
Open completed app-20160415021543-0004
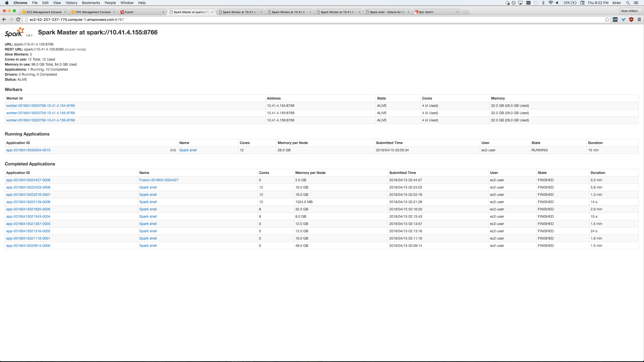(x=28, y=216)
